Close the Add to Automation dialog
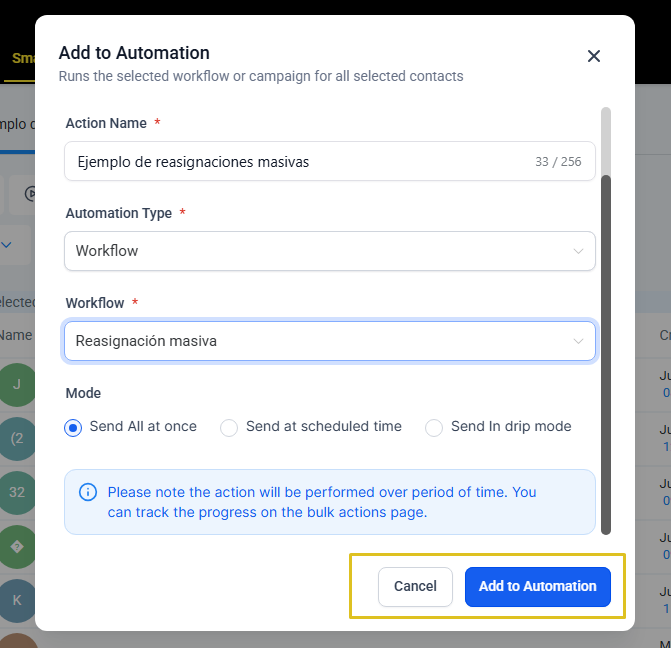Image resolution: width=671 pixels, height=648 pixels. pyautogui.click(x=594, y=56)
